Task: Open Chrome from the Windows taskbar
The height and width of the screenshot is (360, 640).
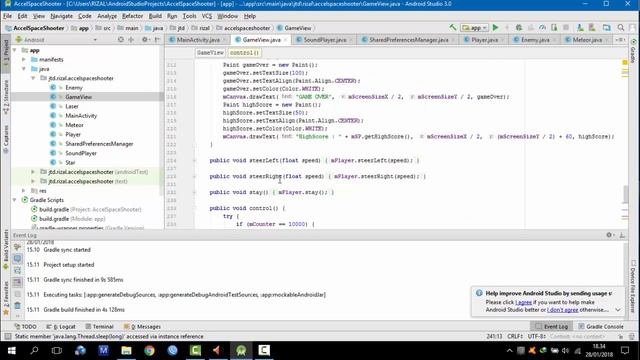Action: point(149,350)
